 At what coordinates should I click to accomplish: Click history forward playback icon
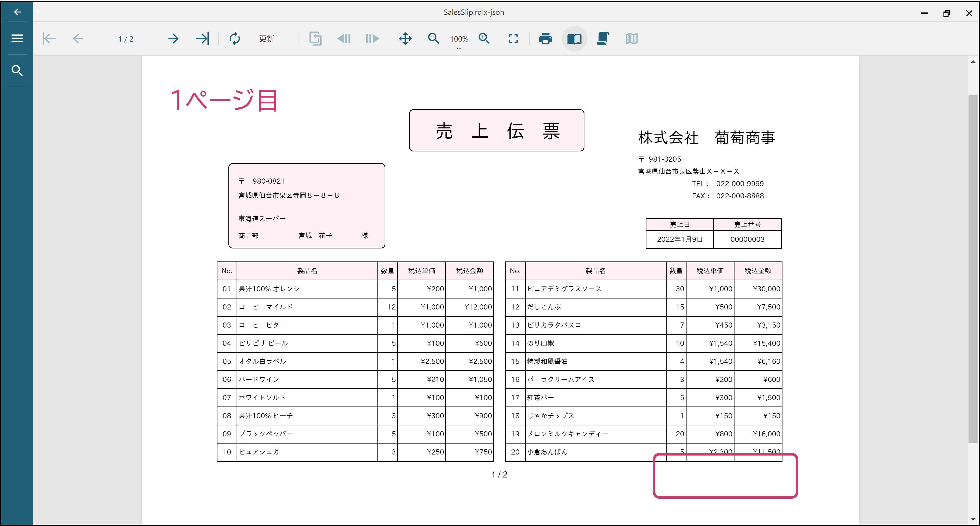(x=372, y=39)
